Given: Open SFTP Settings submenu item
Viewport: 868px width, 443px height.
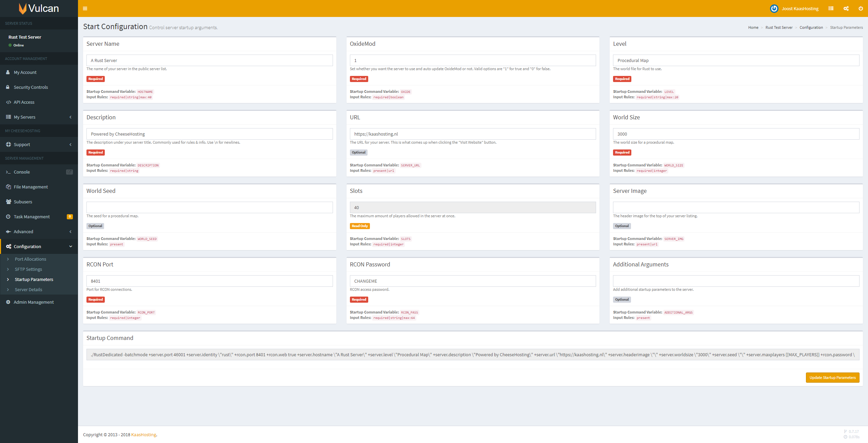Looking at the screenshot, I should (28, 269).
